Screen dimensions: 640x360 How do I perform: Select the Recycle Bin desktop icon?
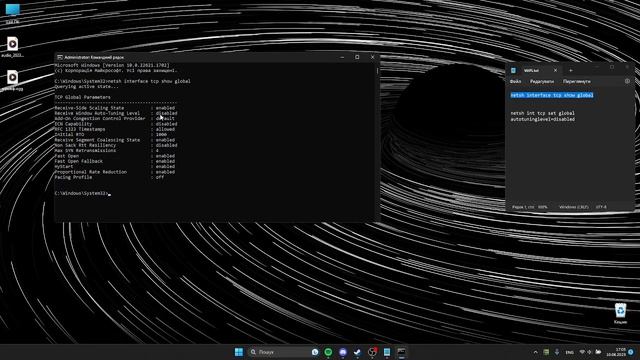point(620,313)
